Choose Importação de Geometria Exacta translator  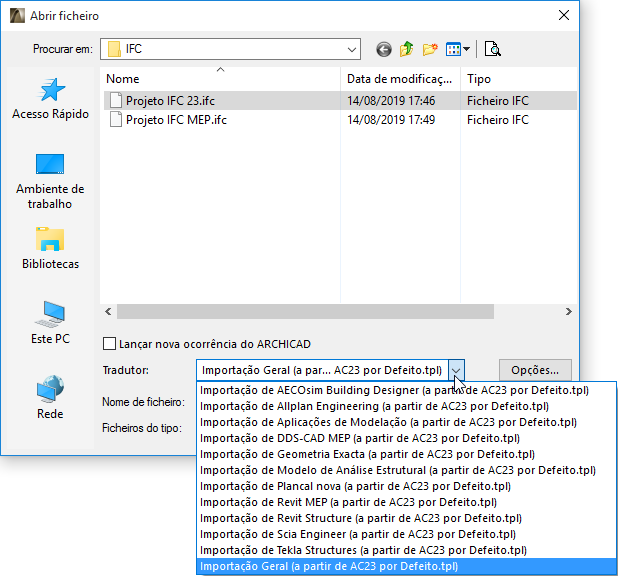pos(406,454)
